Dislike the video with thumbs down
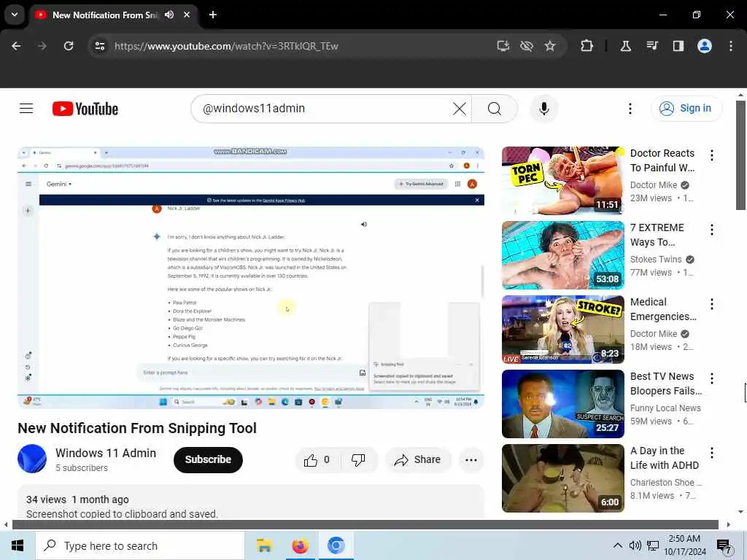This screenshot has width=747, height=560. pyautogui.click(x=357, y=459)
